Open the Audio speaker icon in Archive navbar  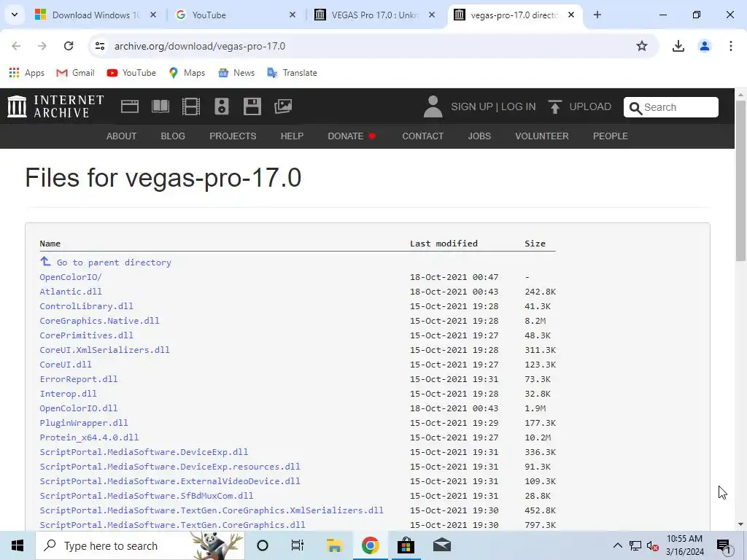pyautogui.click(x=222, y=106)
